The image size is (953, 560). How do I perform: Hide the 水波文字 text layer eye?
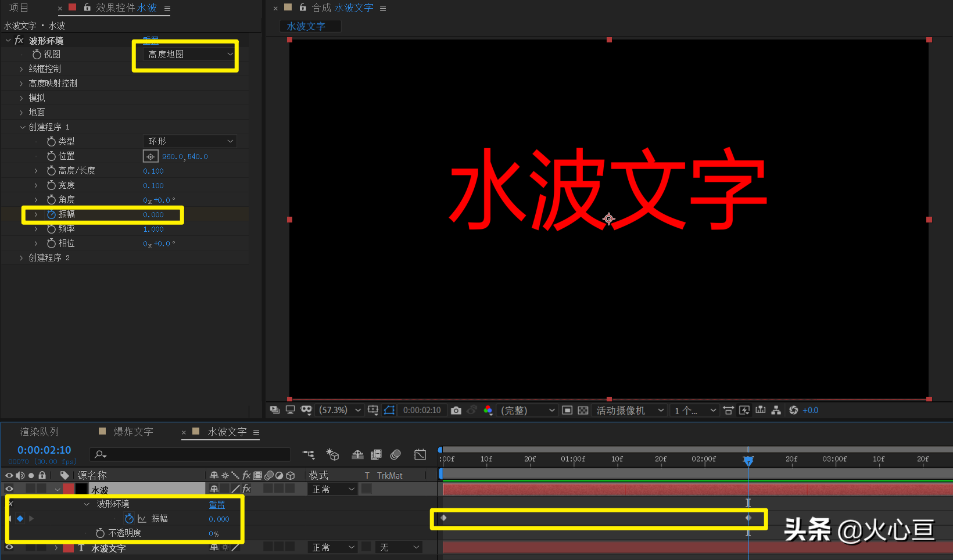[9, 547]
